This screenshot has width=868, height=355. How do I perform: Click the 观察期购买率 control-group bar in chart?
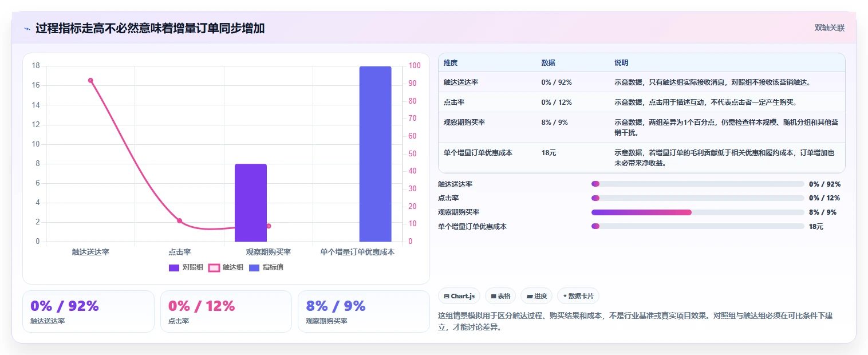pos(251,203)
